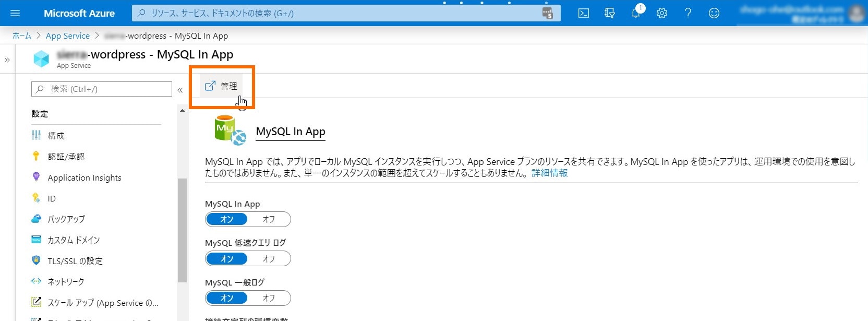Click the 管理 manage button
Viewport: 868px width, 321px height.
[x=221, y=86]
